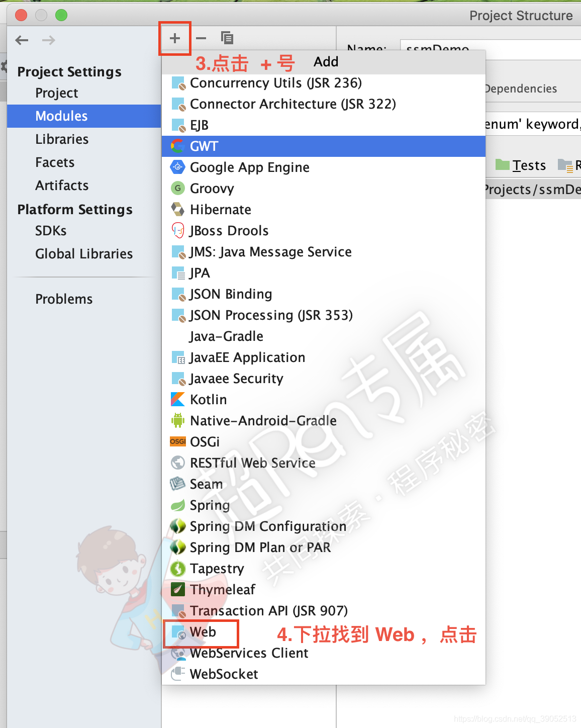This screenshot has width=581, height=728.
Task: Choose Java-Gradle from the Add list
Action: click(324, 336)
